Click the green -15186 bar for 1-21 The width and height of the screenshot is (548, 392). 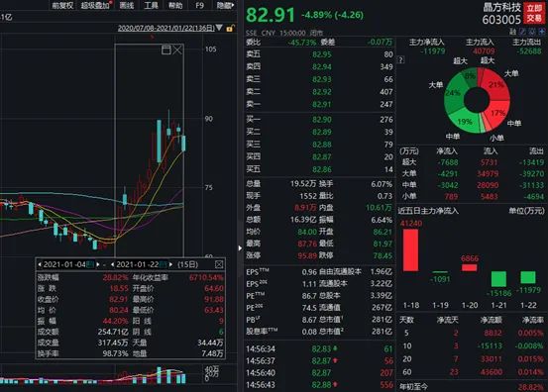[x=498, y=279]
